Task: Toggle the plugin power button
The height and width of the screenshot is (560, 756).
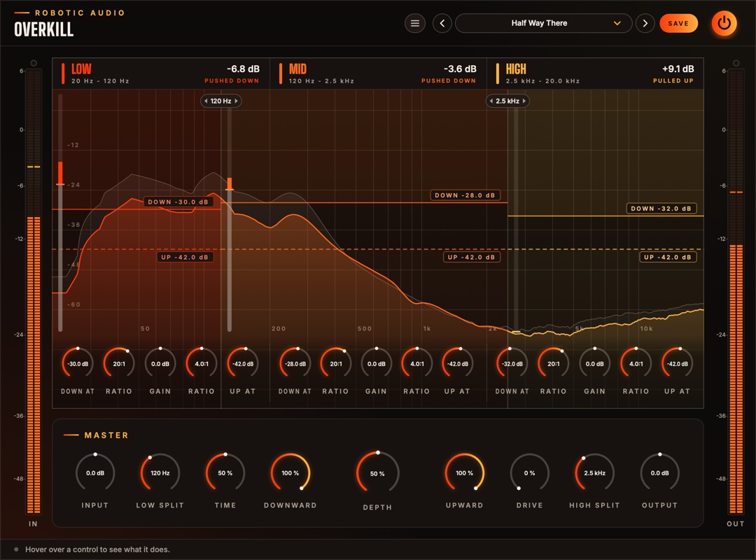Action: point(724,23)
